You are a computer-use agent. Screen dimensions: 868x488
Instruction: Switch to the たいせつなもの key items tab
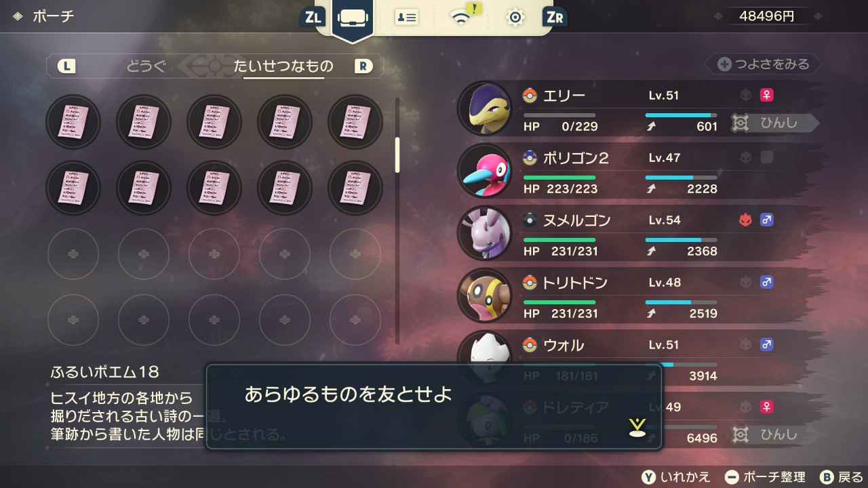[x=283, y=66]
